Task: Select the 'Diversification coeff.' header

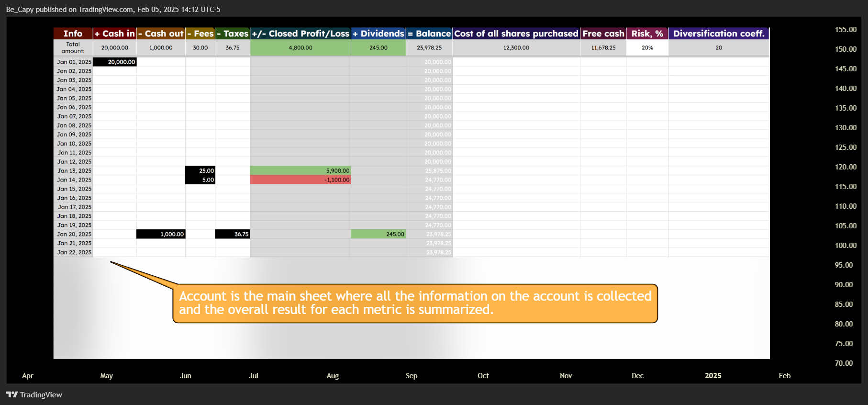Action: [x=719, y=34]
